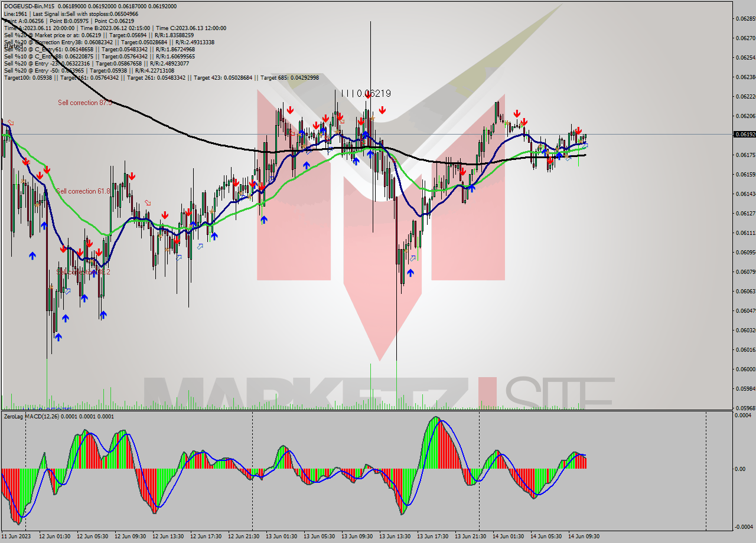Click the '13 Jun 09:30' time axis label
Viewport: 756px width, 543px height.
[x=357, y=537]
